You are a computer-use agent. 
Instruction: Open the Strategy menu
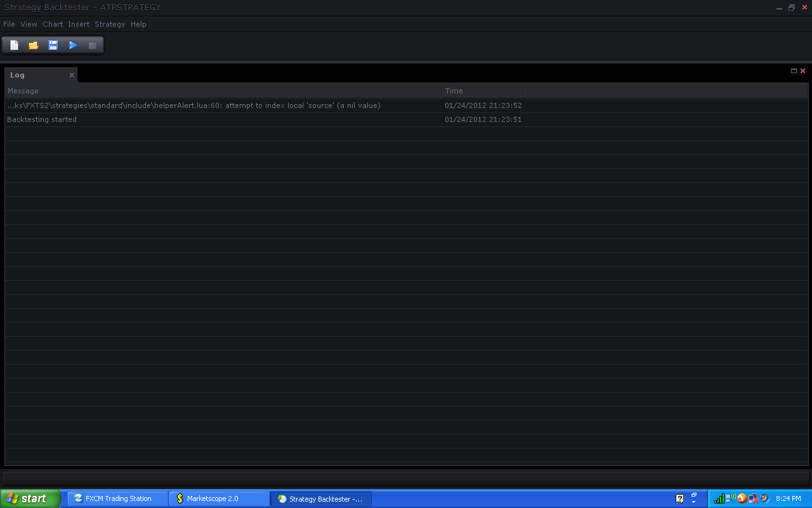pos(110,24)
